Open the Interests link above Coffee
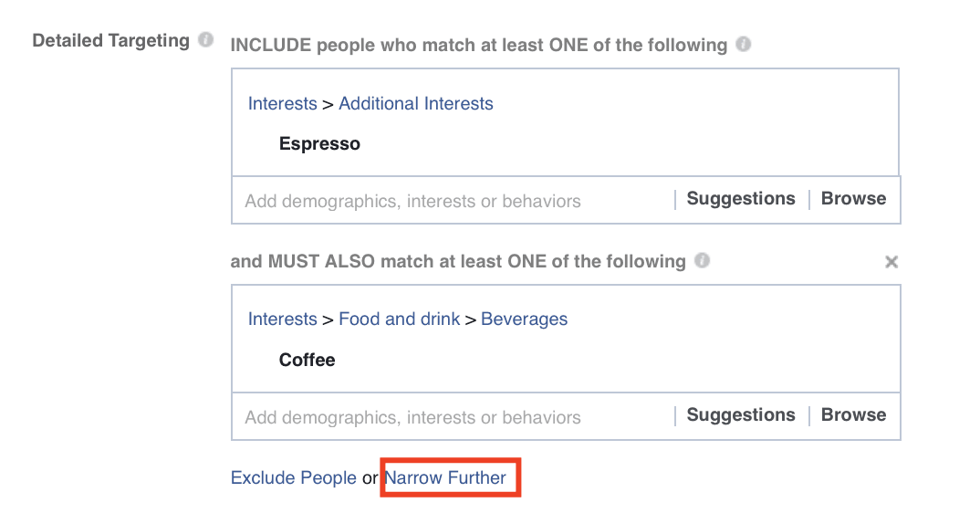Viewport: 980px width, 513px height. pyautogui.click(x=283, y=319)
